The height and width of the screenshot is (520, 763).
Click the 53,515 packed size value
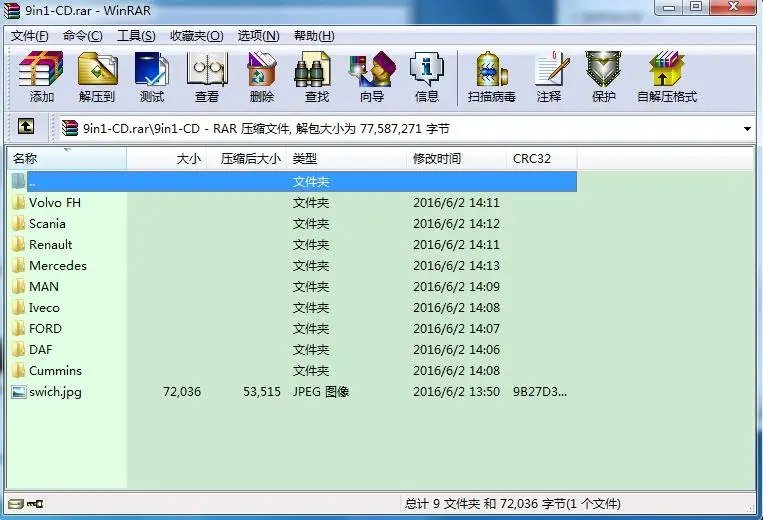tap(262, 392)
